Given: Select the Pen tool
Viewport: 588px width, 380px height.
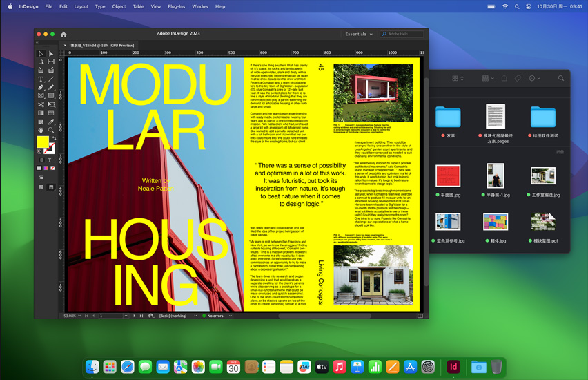Looking at the screenshot, I should (x=41, y=87).
